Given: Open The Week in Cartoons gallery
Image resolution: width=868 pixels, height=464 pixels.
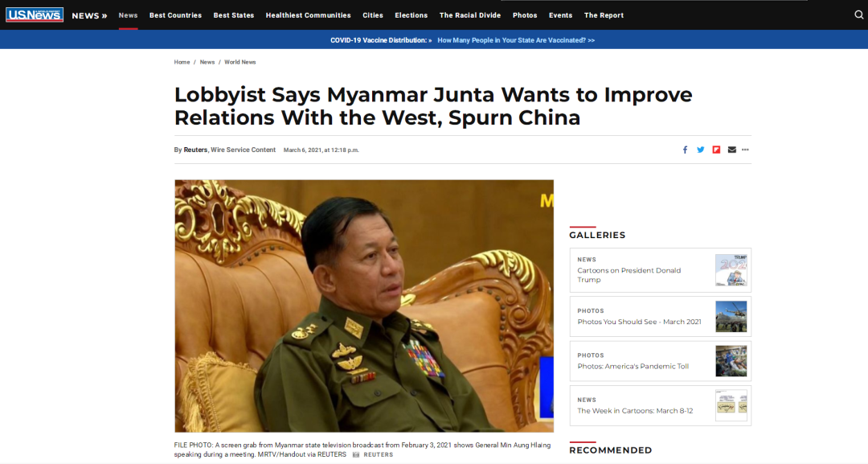Looking at the screenshot, I should (x=661, y=406).
